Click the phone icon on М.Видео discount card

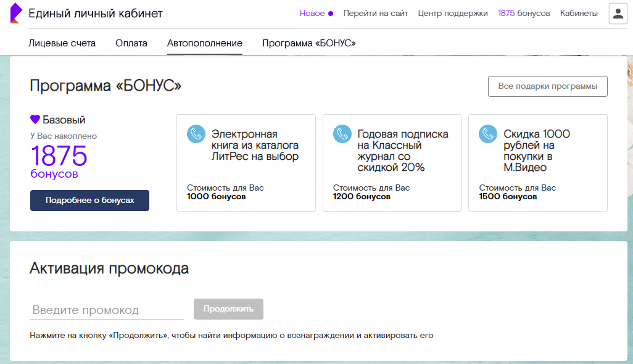pyautogui.click(x=488, y=134)
